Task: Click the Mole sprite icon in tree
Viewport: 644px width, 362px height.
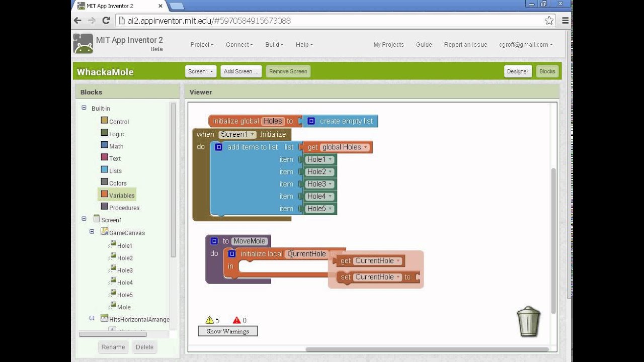Action: [x=113, y=306]
